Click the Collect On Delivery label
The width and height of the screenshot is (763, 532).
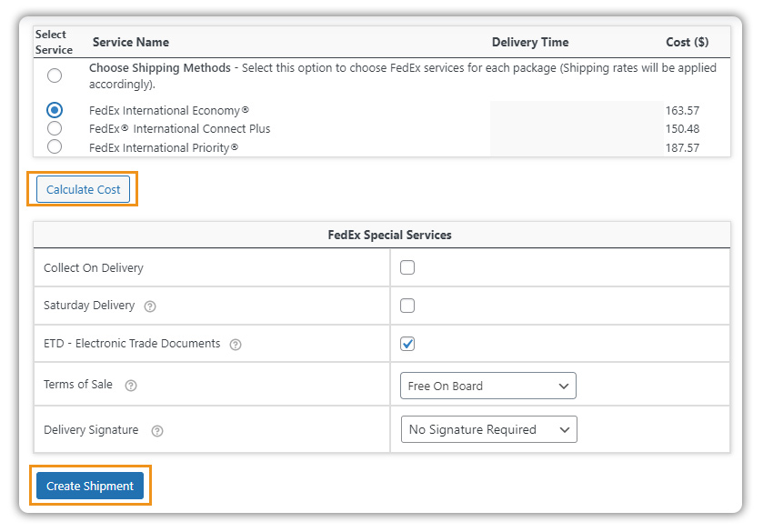94,268
